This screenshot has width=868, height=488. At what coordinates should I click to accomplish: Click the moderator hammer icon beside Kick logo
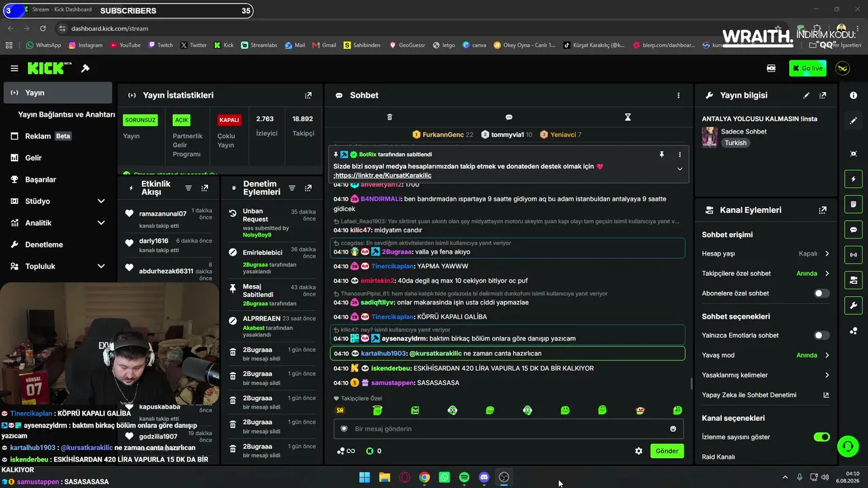coord(85,68)
